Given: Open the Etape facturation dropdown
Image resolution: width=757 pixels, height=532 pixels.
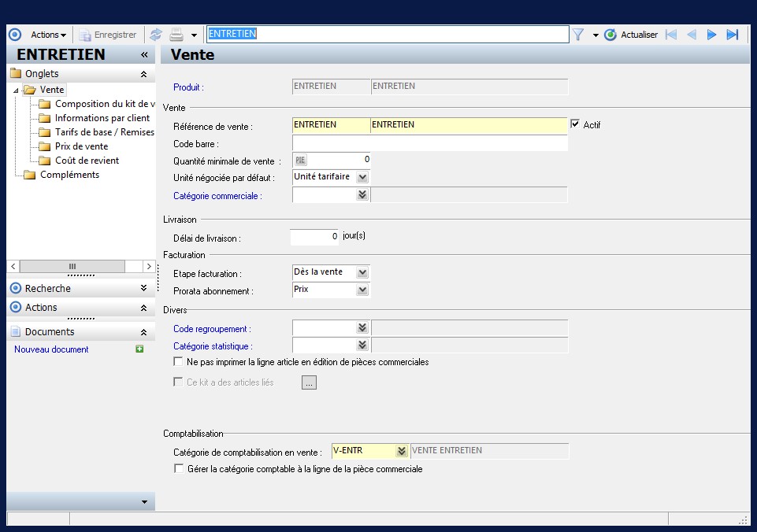Looking at the screenshot, I should [x=362, y=272].
